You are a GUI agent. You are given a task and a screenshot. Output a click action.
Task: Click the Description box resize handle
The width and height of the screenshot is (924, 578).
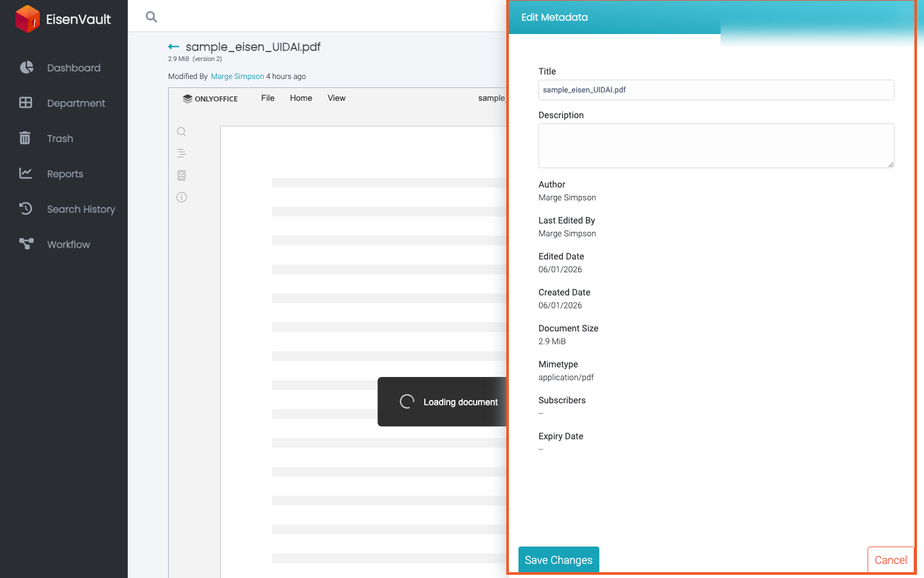(x=891, y=164)
